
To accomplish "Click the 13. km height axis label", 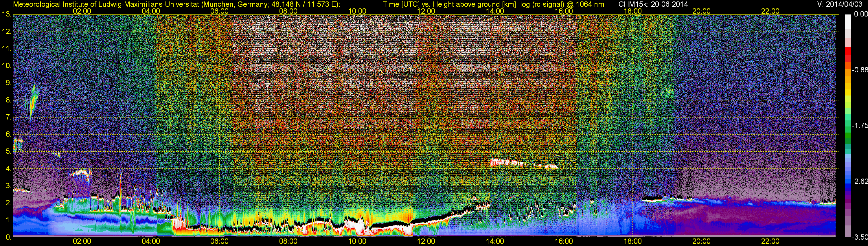I will (x=6, y=14).
